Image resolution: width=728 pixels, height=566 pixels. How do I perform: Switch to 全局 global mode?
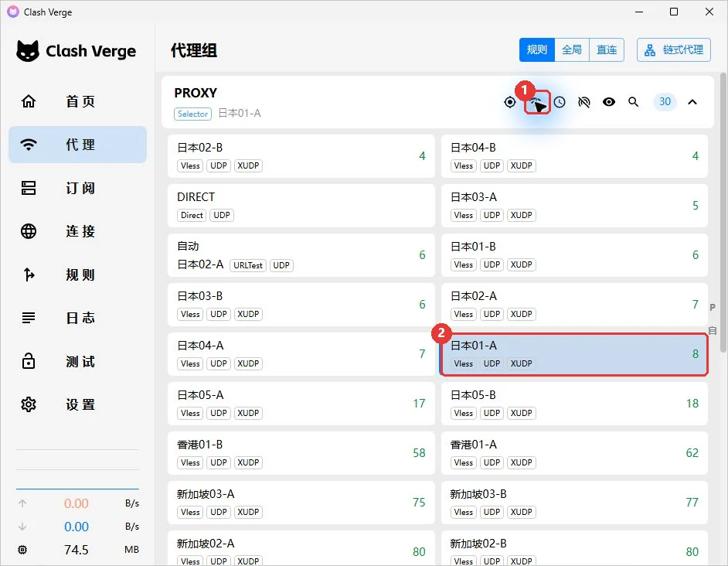[572, 49]
